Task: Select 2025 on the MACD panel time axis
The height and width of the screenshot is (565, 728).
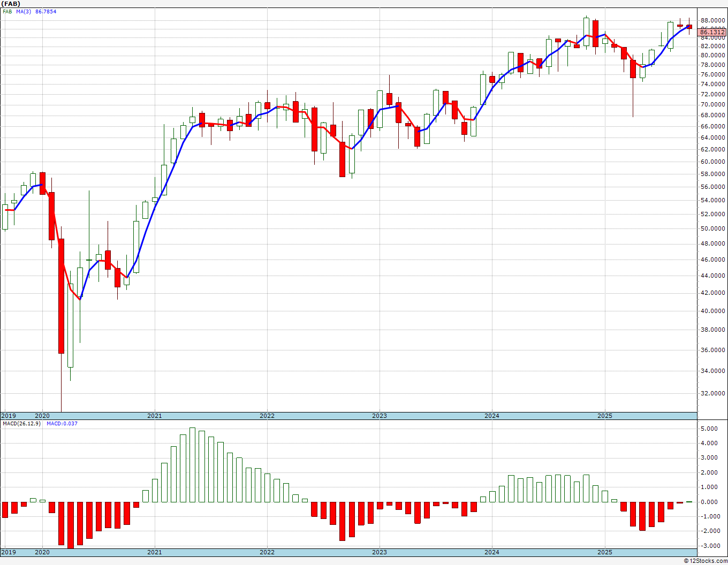Action: (x=605, y=552)
